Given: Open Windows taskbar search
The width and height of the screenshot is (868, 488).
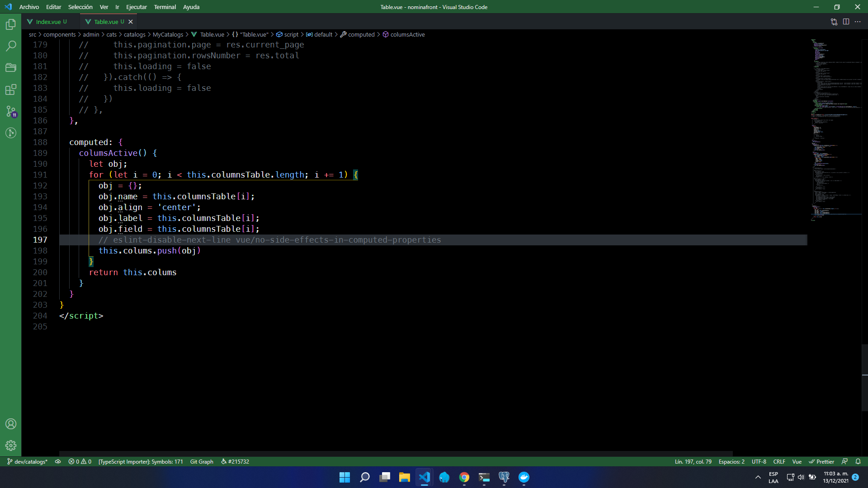Looking at the screenshot, I should click(364, 477).
